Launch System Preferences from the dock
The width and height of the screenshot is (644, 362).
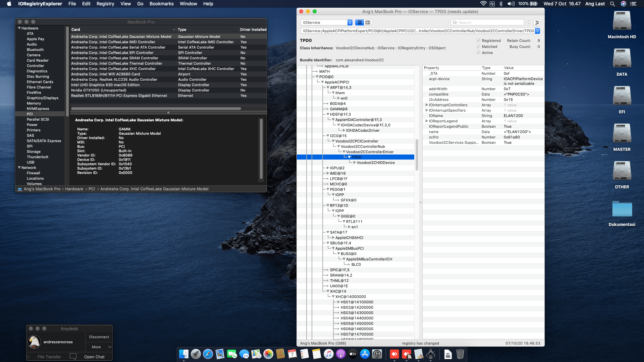pyautogui.click(x=377, y=354)
